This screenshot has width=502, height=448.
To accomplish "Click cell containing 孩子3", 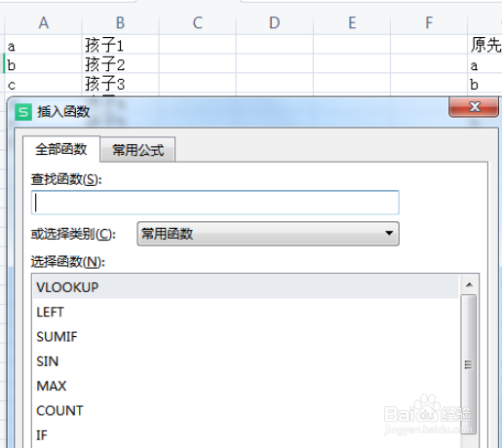I will point(120,83).
